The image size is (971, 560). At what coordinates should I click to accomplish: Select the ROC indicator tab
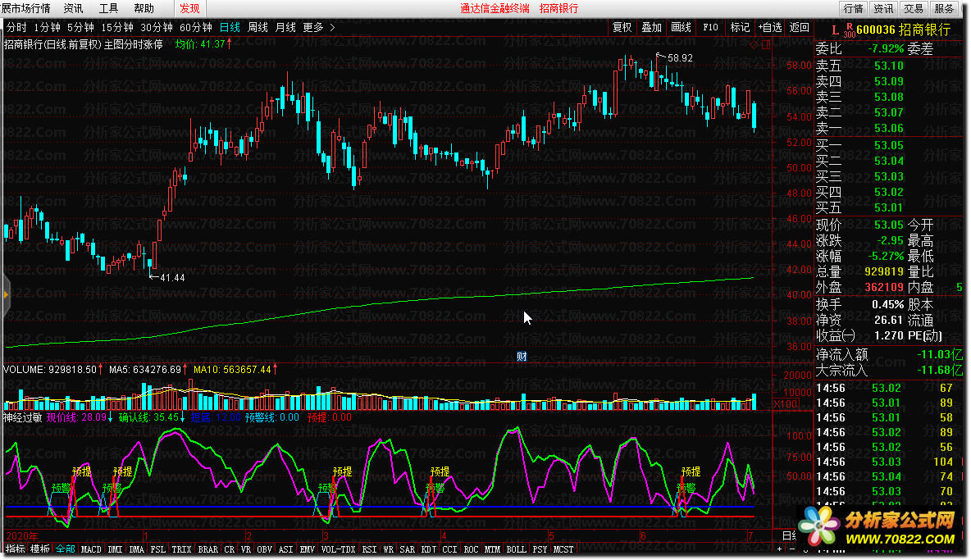coord(472,549)
